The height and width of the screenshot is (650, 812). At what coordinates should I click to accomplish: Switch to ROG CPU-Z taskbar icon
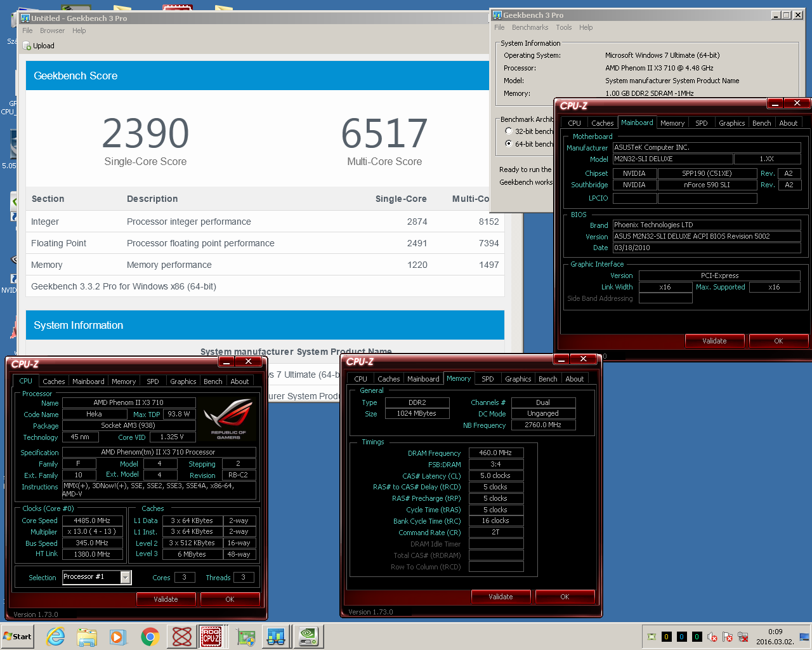click(212, 636)
